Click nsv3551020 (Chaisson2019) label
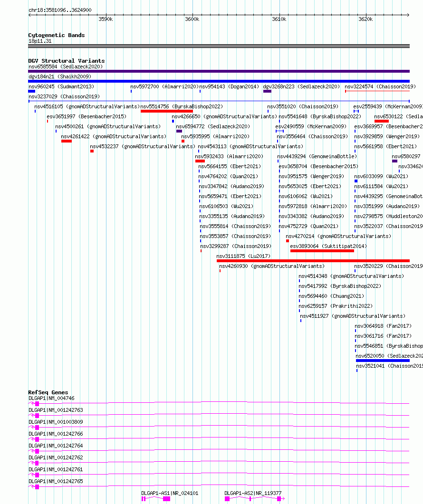 pos(303,106)
